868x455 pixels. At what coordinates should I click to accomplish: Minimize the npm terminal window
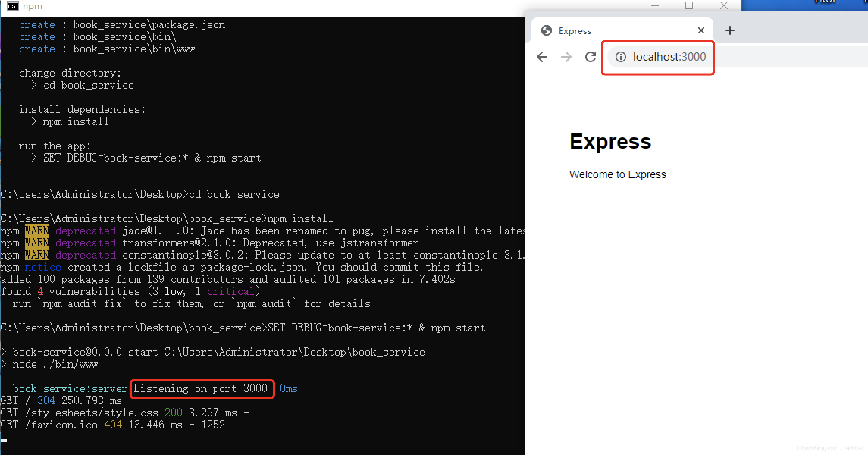(x=655, y=6)
